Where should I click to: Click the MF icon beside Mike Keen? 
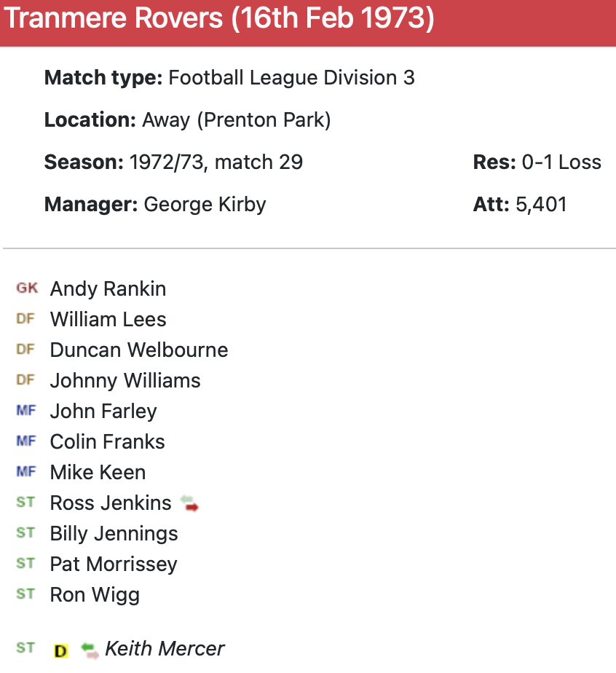pyautogui.click(x=25, y=472)
